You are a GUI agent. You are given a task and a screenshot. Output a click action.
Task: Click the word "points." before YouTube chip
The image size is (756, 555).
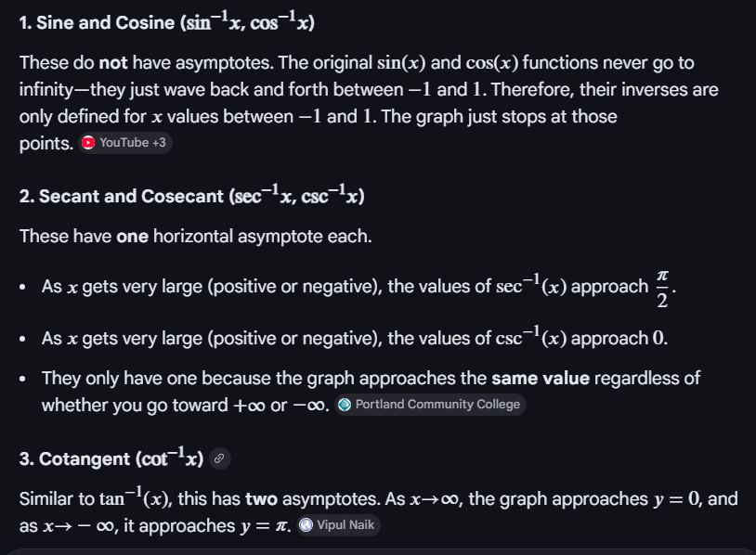tap(46, 144)
